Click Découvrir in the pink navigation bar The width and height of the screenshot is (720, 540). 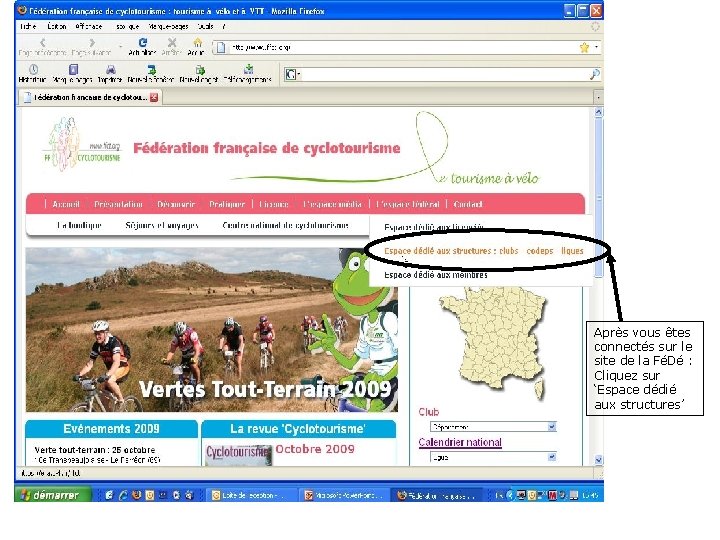(x=176, y=204)
